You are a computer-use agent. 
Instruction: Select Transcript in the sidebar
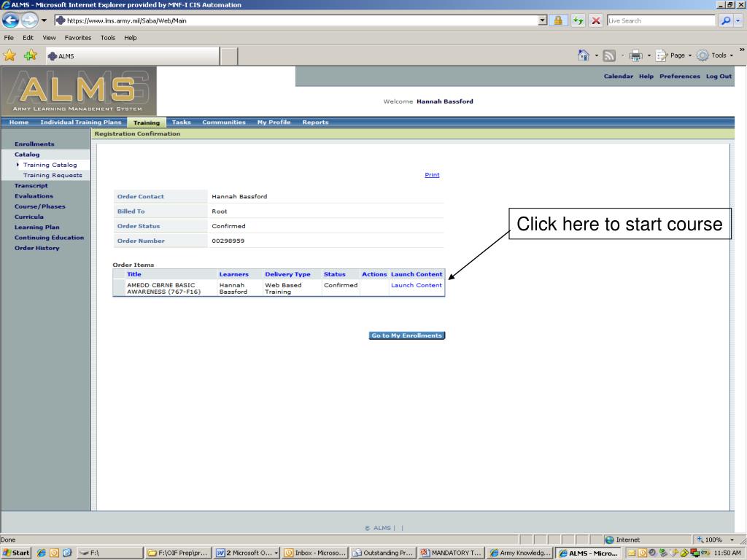tap(31, 186)
